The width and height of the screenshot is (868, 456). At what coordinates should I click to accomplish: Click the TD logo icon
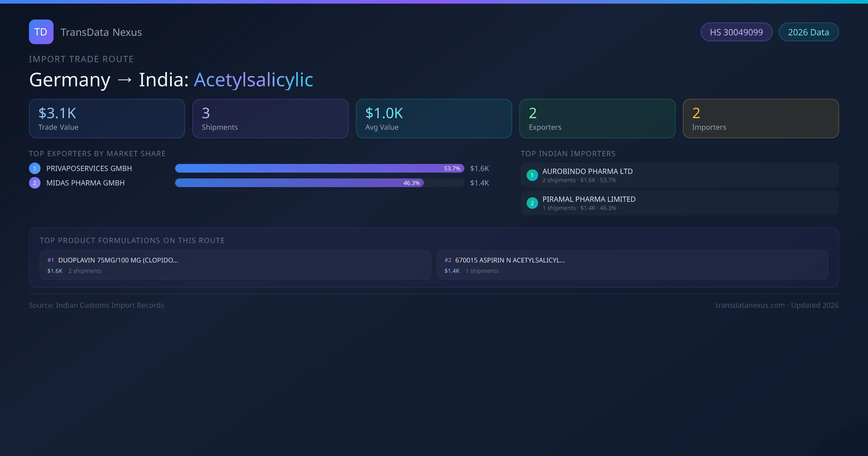[x=41, y=32]
